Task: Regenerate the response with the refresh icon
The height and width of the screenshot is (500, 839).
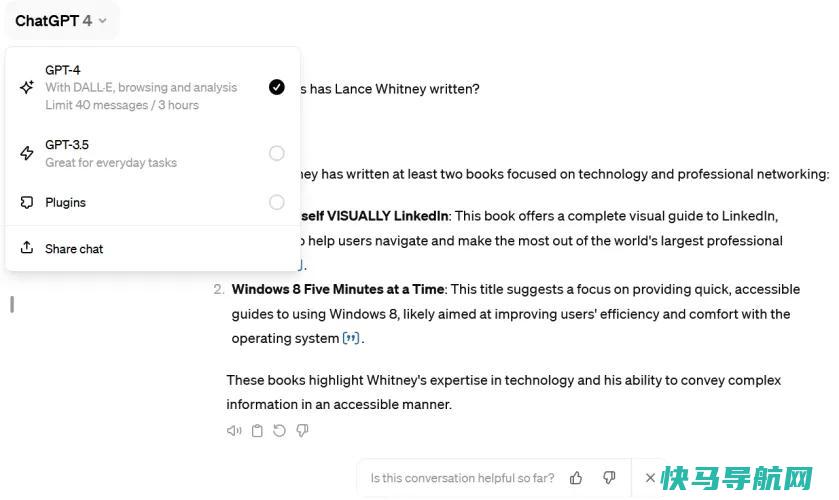Action: [x=279, y=430]
